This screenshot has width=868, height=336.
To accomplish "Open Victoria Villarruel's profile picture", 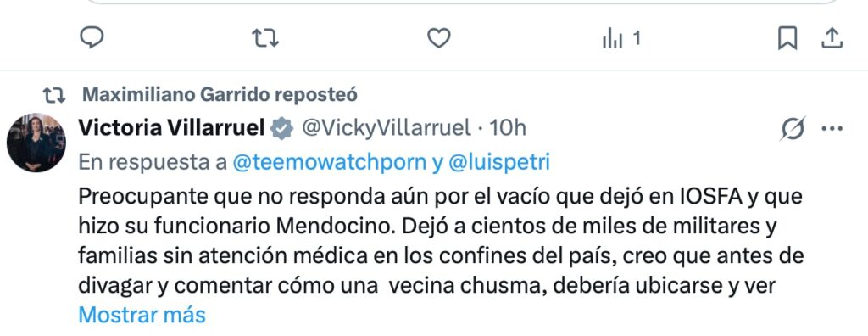I will click(x=36, y=143).
